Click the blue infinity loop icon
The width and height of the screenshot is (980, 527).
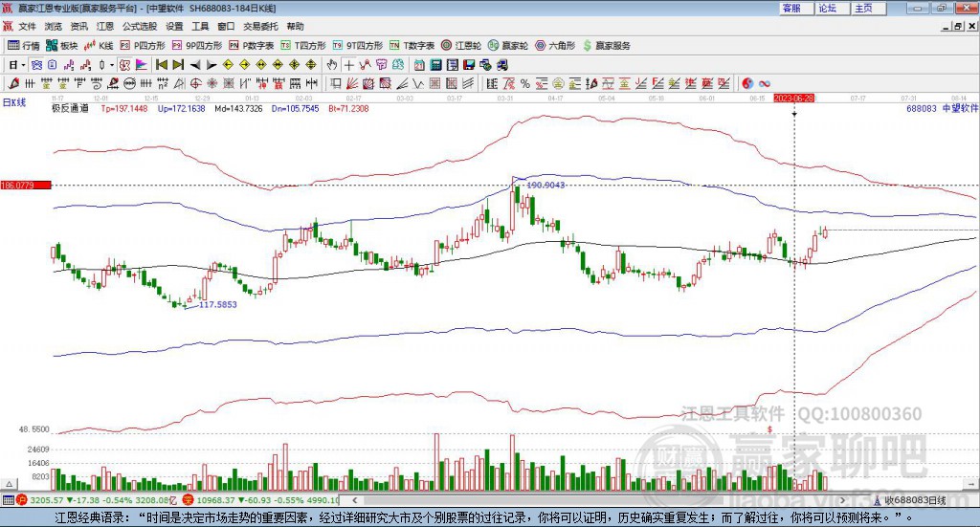click(765, 83)
